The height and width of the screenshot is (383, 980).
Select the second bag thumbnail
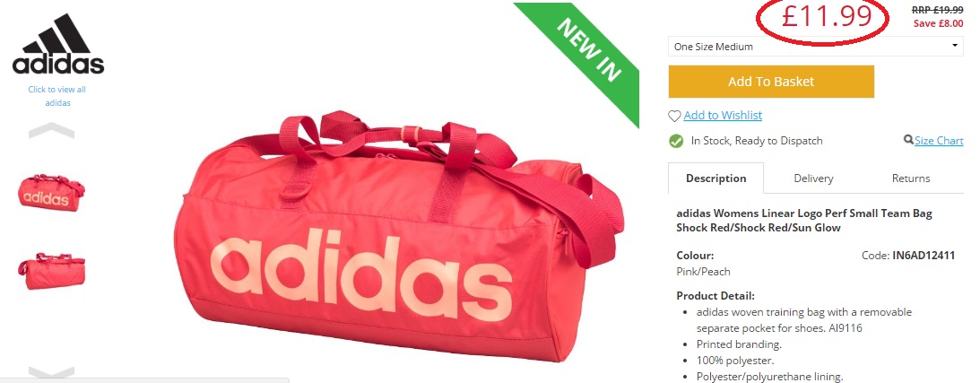(51, 270)
